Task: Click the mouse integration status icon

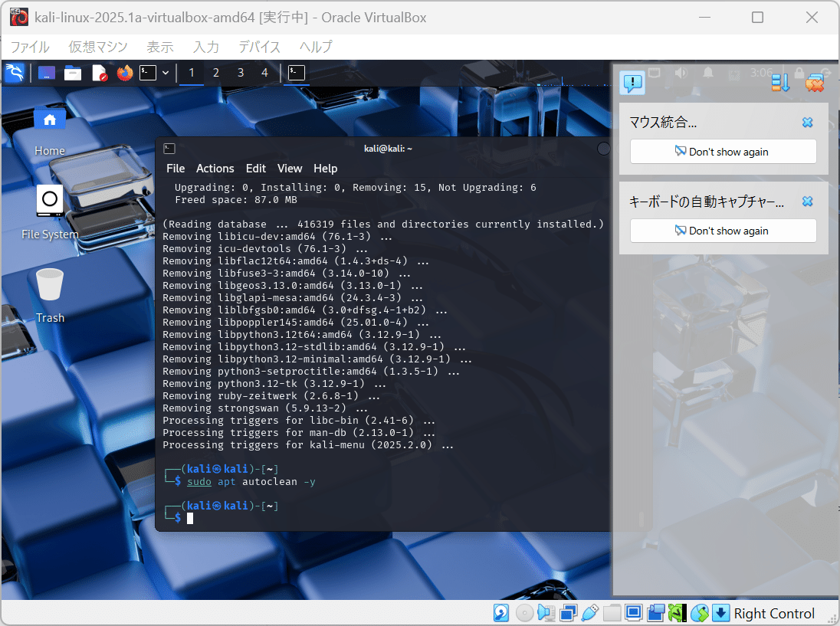Action: [x=699, y=613]
